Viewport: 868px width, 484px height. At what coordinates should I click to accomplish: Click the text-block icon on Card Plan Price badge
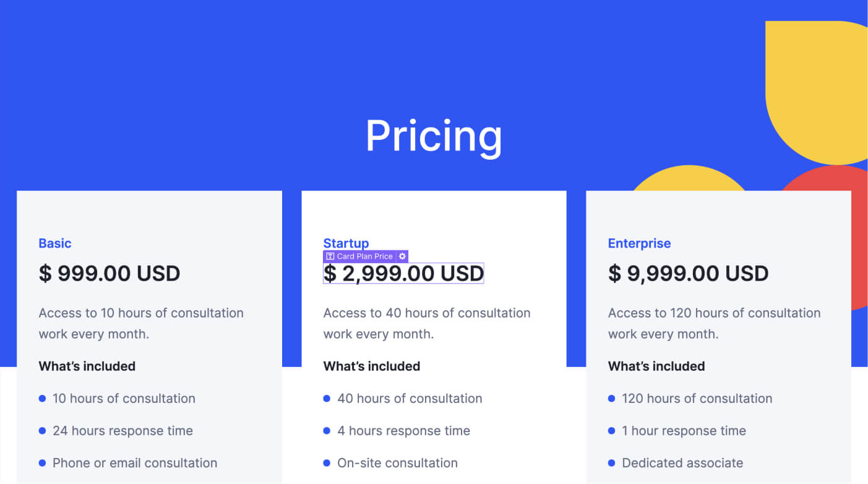[x=330, y=256]
